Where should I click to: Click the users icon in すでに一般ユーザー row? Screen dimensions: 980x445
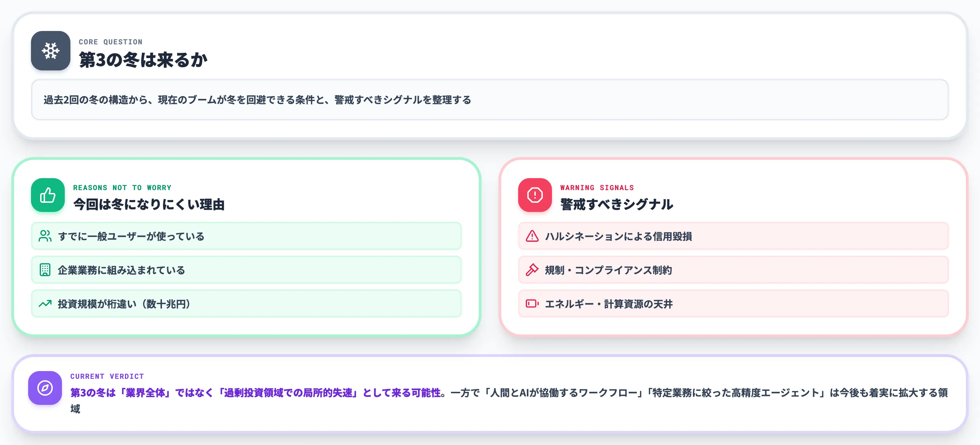pyautogui.click(x=45, y=236)
